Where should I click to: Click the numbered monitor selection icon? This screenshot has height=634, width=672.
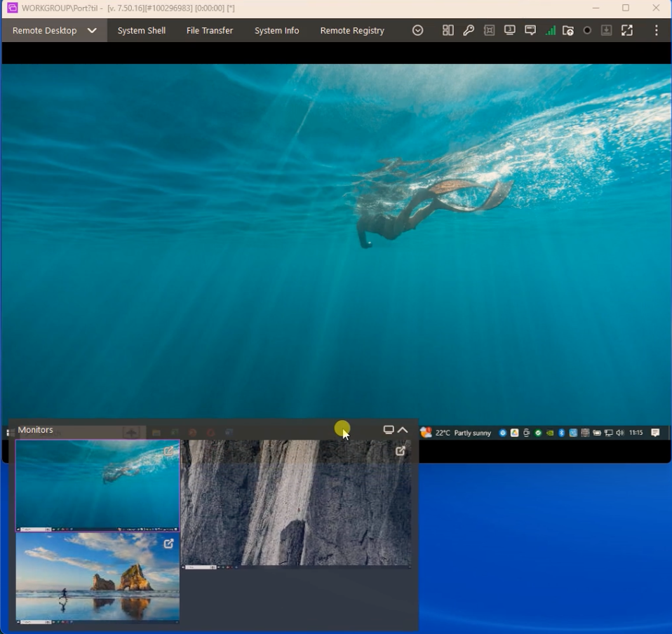point(510,31)
